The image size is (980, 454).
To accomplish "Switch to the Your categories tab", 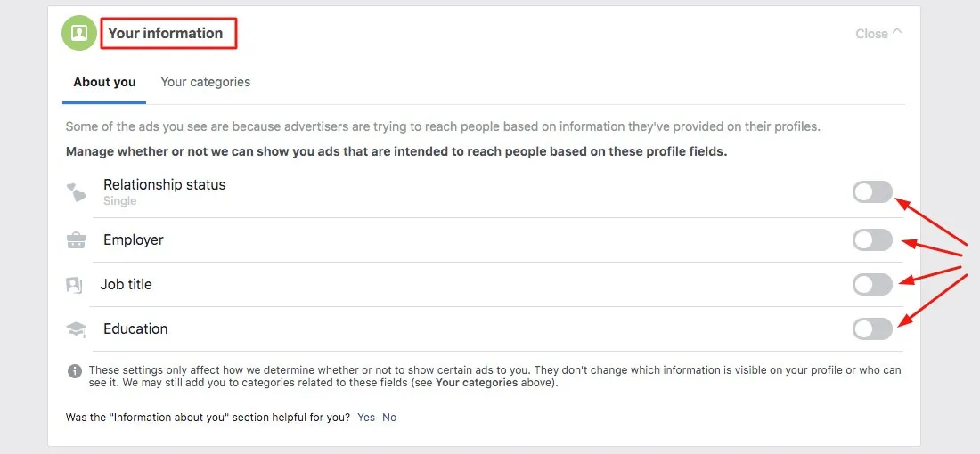I will [x=205, y=82].
